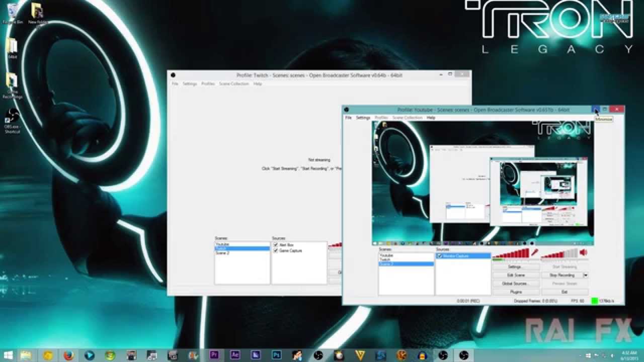Launch Adobe Photoshop from taskbar

[x=276, y=355]
